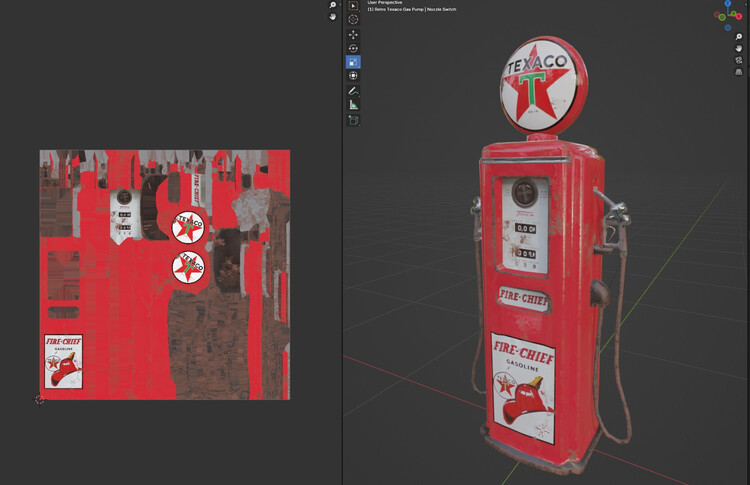The height and width of the screenshot is (485, 750).
Task: Click the Fire-Chief decal in UV texture
Action: 63,362
